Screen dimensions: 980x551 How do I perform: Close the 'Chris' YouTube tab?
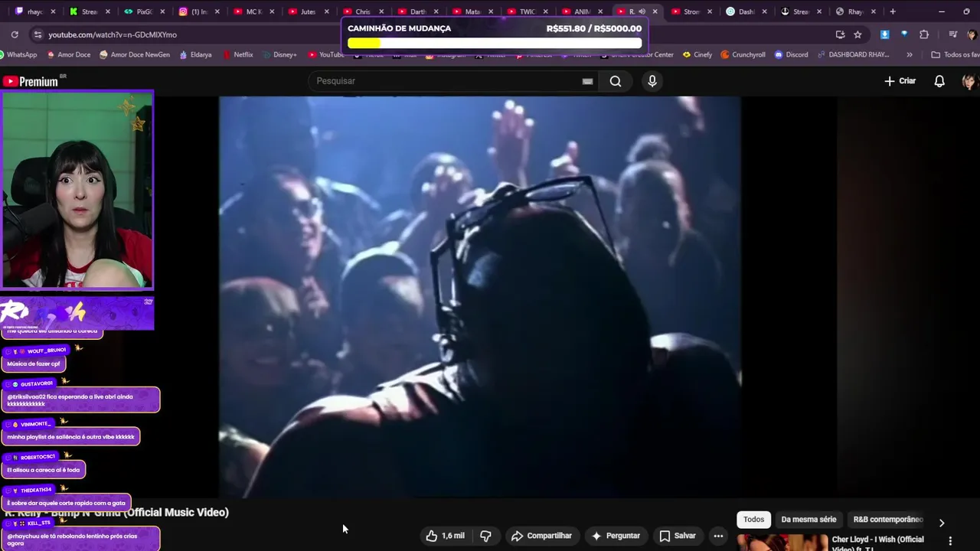tap(381, 11)
